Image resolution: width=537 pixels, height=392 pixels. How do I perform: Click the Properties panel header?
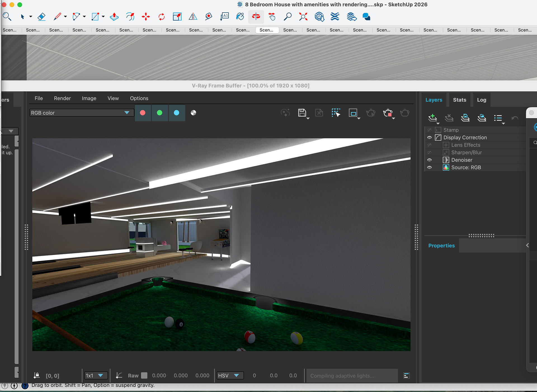point(441,245)
